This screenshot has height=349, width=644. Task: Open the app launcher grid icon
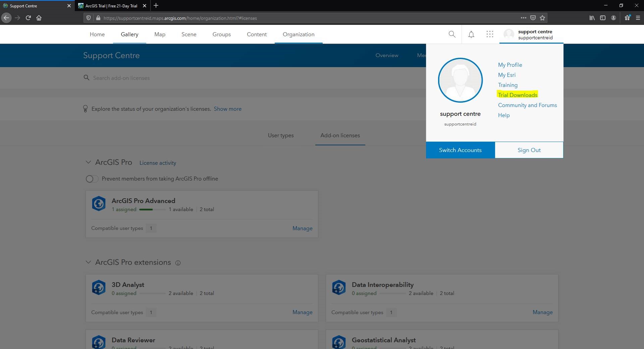pos(490,34)
